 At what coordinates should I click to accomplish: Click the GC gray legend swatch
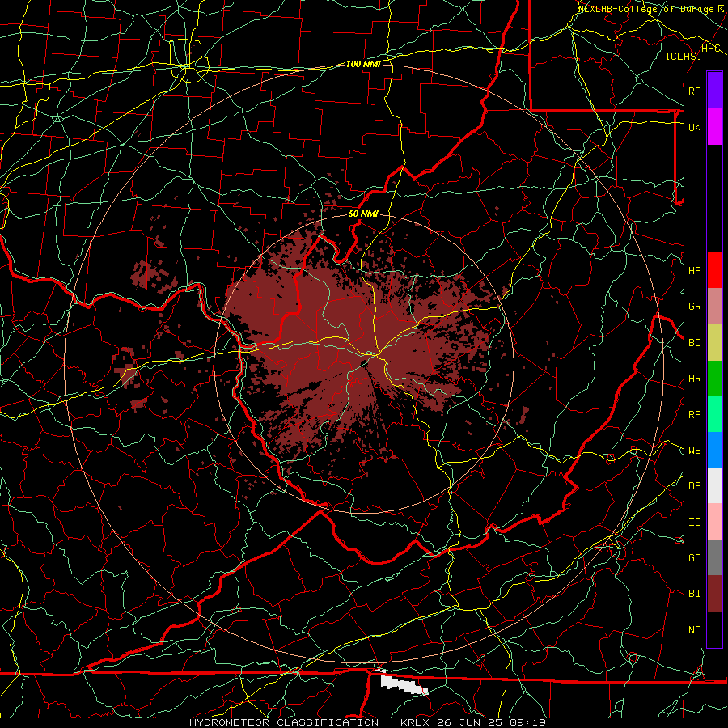[714, 557]
